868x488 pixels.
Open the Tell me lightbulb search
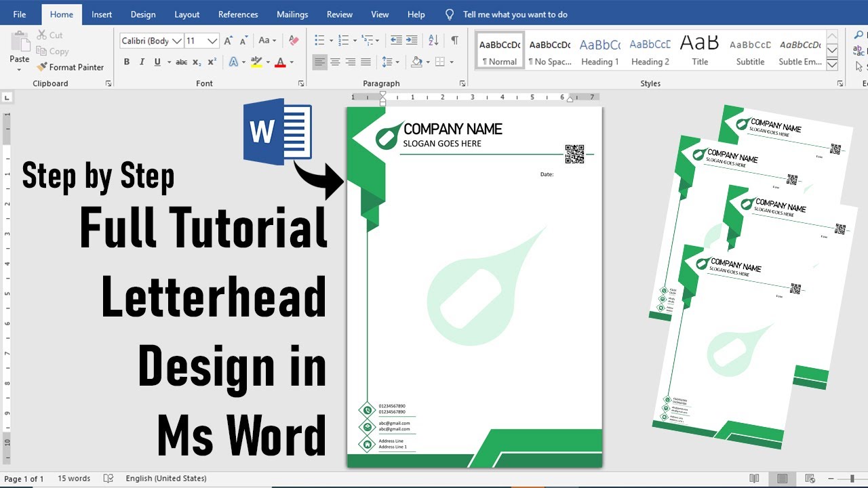point(450,14)
